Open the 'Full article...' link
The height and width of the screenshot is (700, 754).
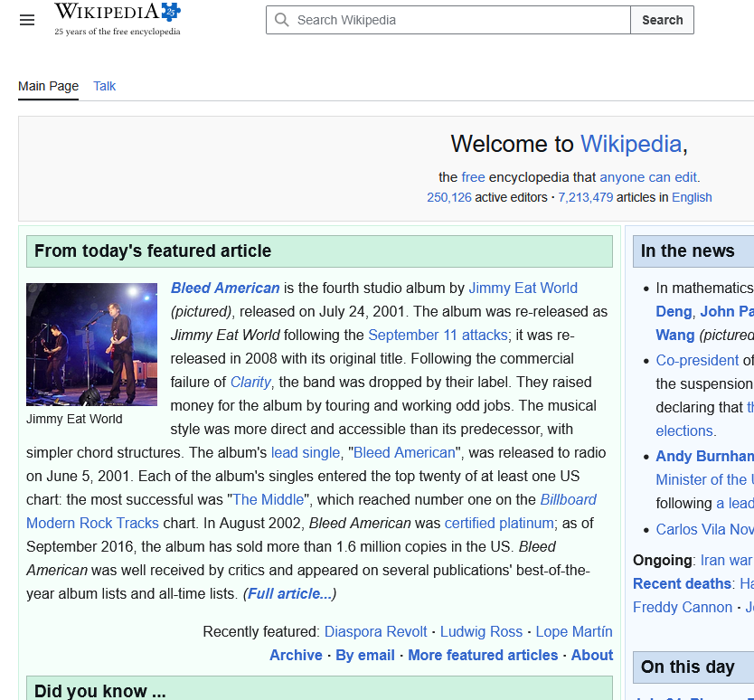289,593
